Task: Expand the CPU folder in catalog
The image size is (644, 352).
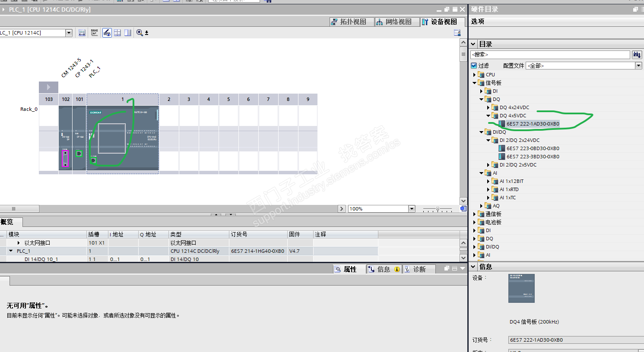Action: click(x=474, y=75)
